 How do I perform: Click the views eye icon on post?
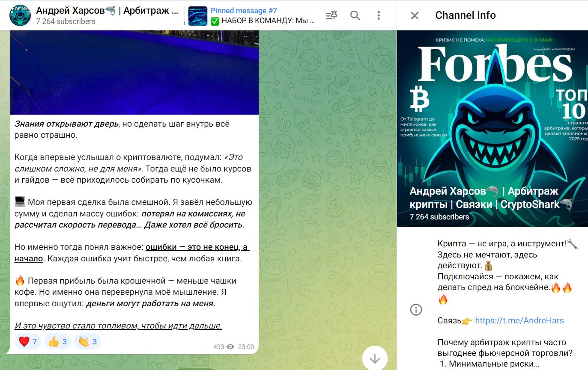(230, 347)
